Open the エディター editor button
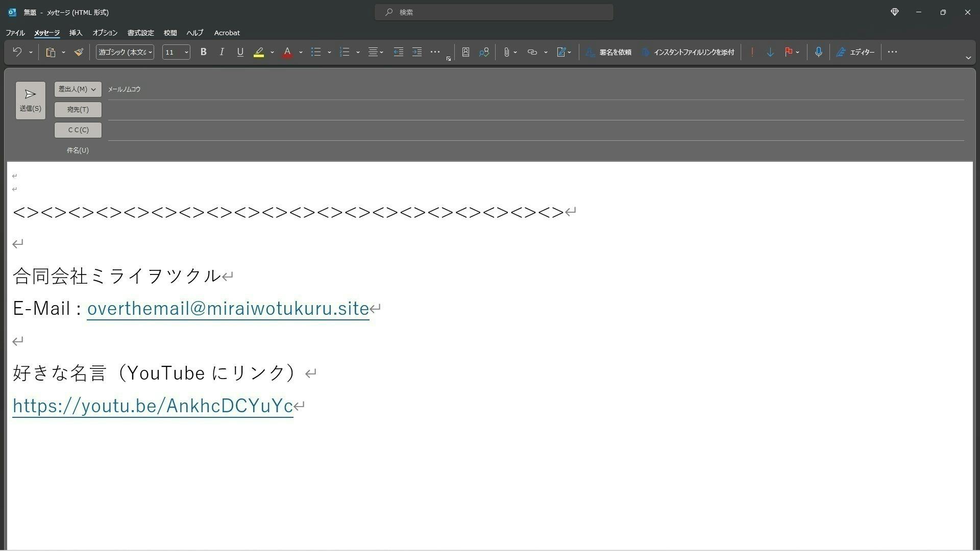 pyautogui.click(x=855, y=52)
